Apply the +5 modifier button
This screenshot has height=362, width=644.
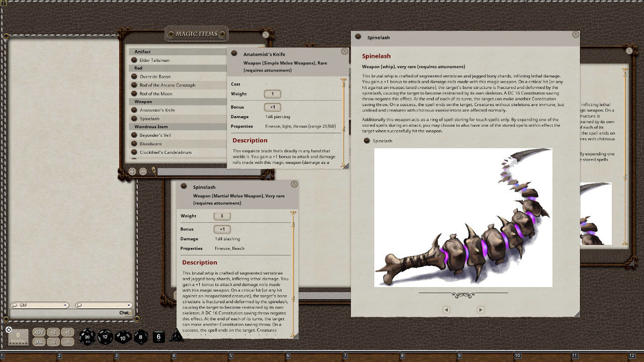tap(68, 333)
